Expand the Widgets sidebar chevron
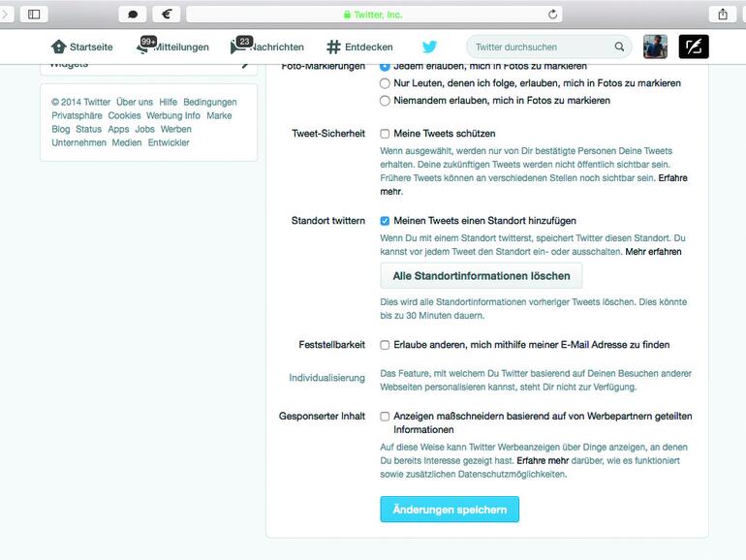Screen dimensions: 746x560 [245, 66]
